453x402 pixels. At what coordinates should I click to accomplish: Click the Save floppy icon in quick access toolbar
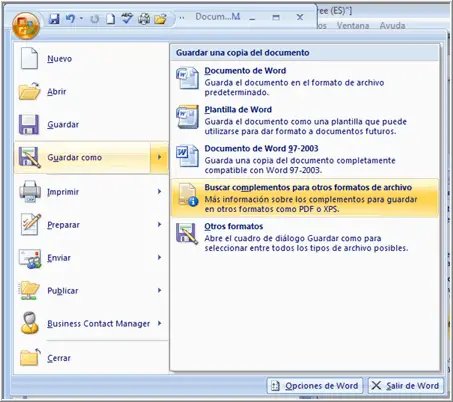pos(54,19)
